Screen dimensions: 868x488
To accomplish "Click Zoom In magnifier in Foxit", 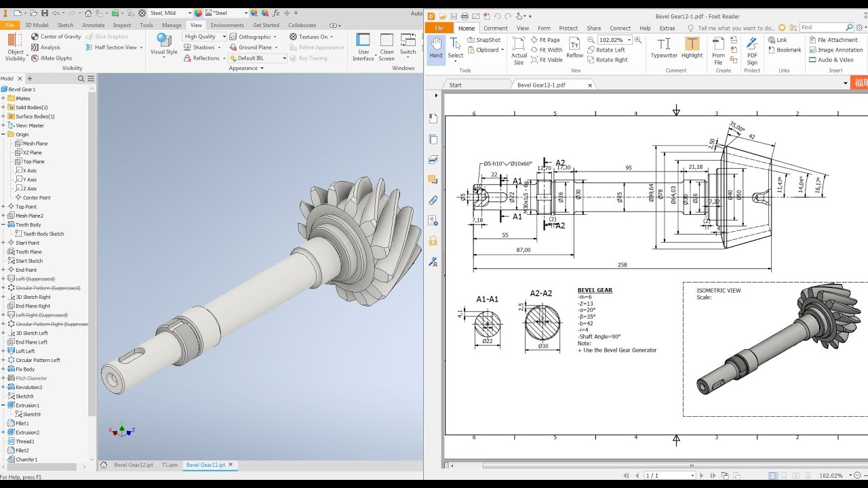I will click(x=638, y=40).
